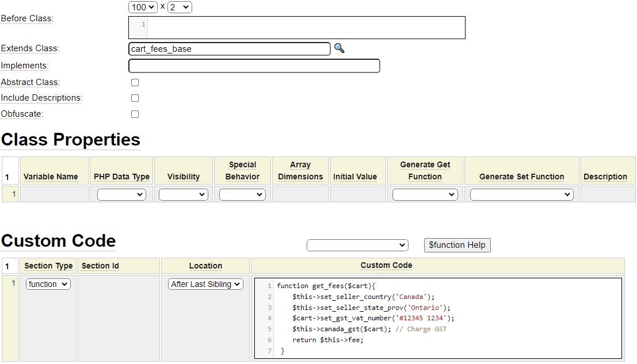Click inside the Before Class code editor
This screenshot has height=364, width=637.
305,27
